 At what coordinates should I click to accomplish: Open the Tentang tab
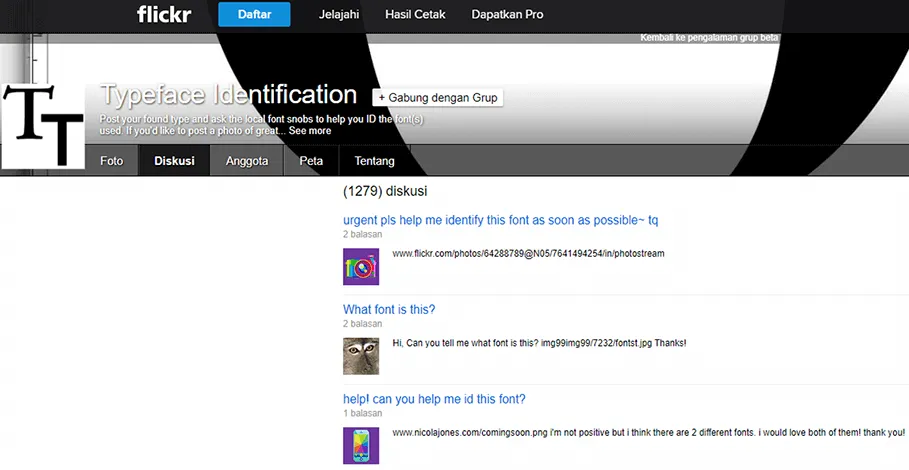(374, 161)
